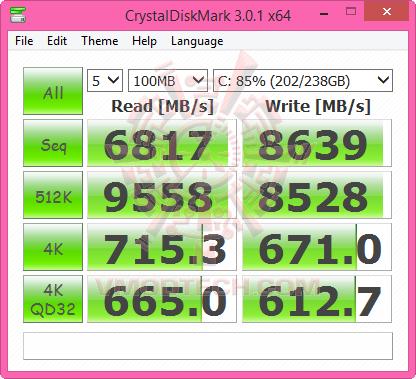Close the CrystalDiskMark window

pos(387,12)
